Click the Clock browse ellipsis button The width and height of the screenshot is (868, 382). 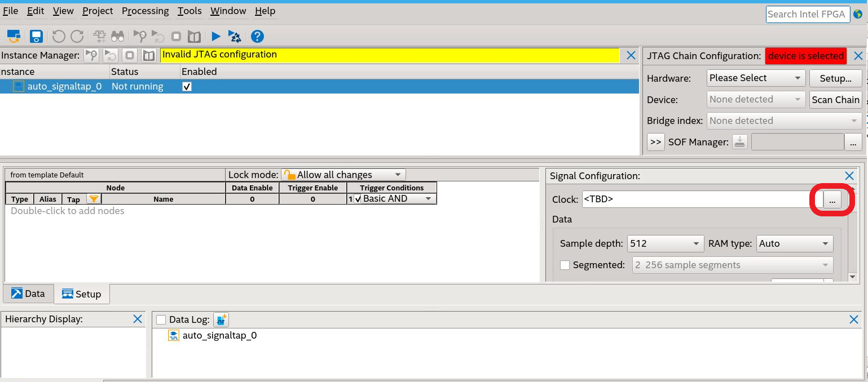832,199
